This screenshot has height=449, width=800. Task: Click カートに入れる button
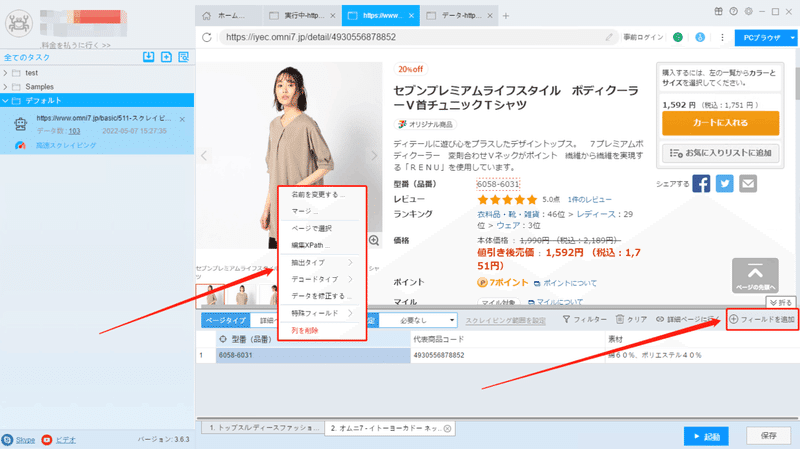[720, 123]
